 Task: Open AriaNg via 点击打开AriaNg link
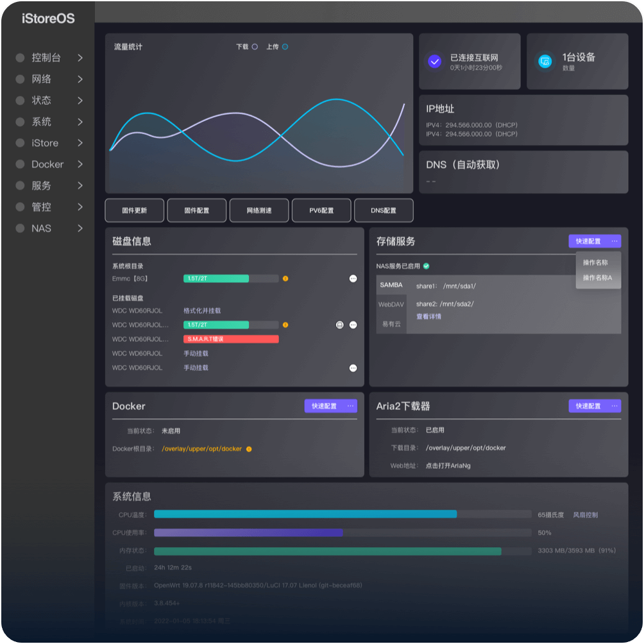[x=448, y=466]
